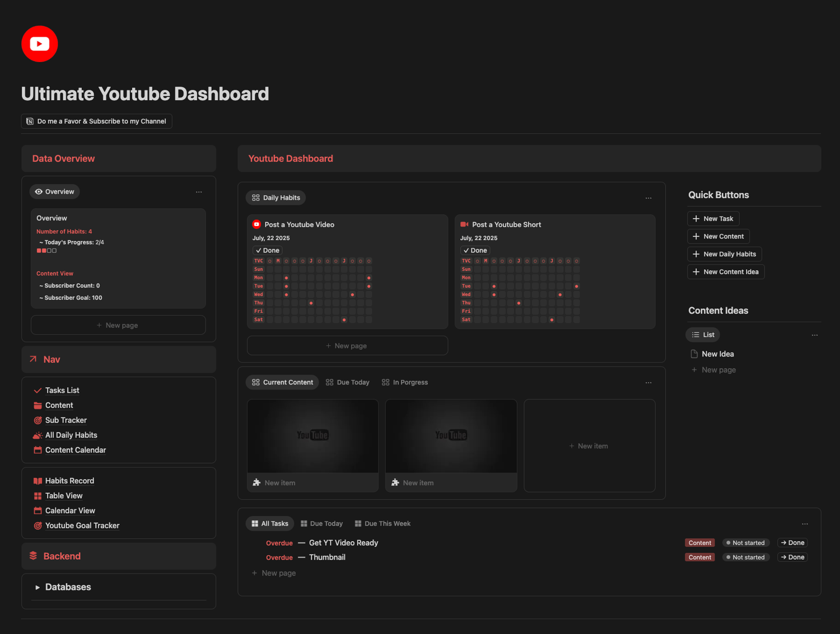Click the book icon beside Habits Record
The image size is (840, 634).
[38, 481]
